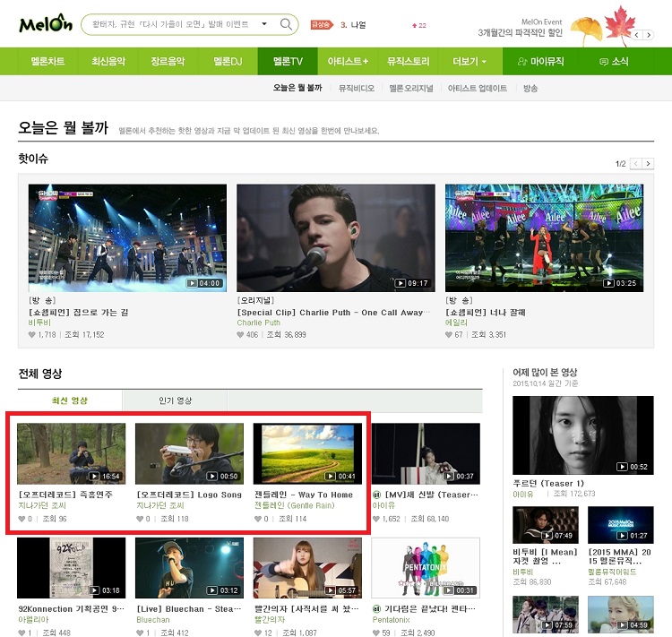Image resolution: width=672 pixels, height=637 pixels.
Task: Select 멜론오리지널 submenu
Action: 411,89
